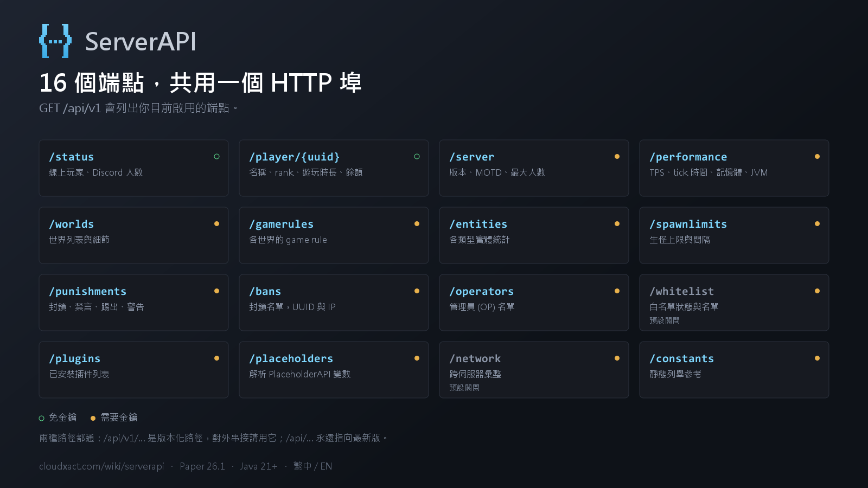Click the '跨伺服器彙整' description
This screenshot has width=868, height=488.
point(475,374)
